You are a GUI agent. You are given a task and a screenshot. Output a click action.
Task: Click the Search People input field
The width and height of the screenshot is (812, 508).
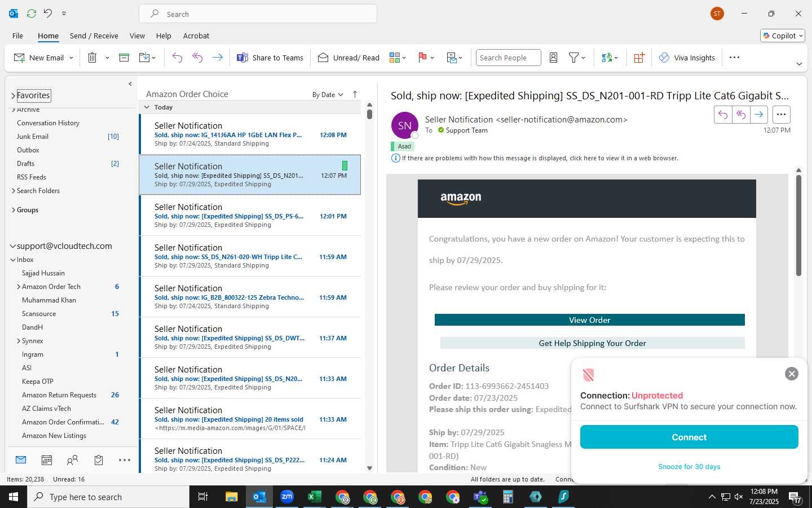click(x=508, y=58)
